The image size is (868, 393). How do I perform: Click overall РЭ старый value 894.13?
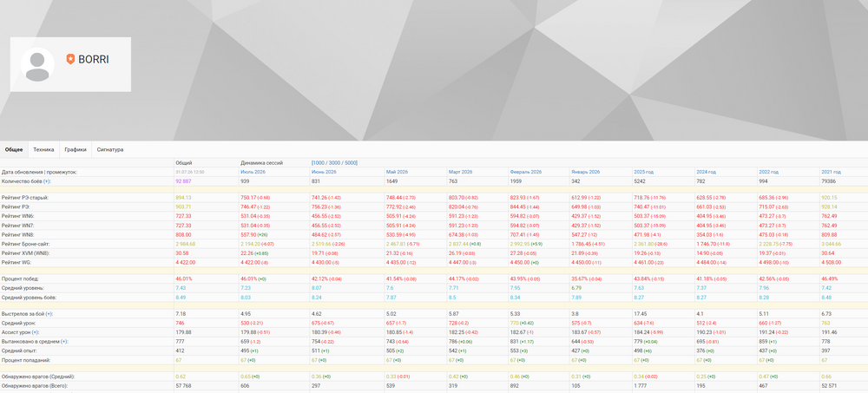(183, 198)
